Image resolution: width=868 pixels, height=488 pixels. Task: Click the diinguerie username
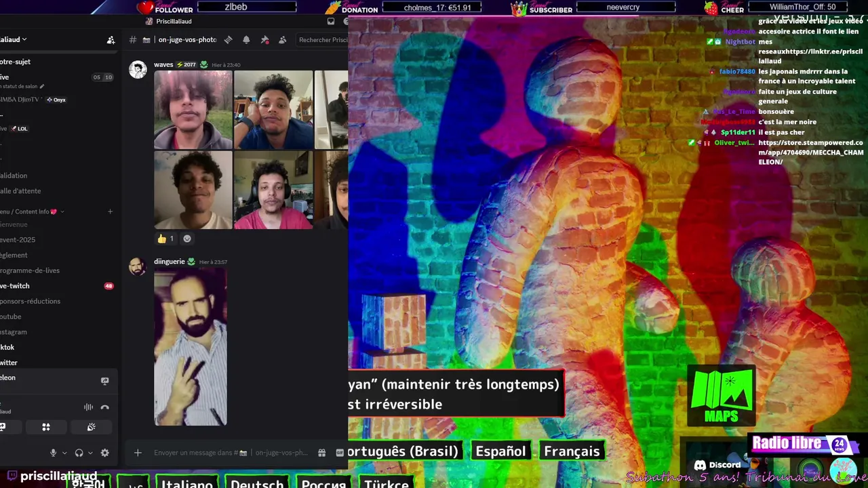pyautogui.click(x=170, y=262)
